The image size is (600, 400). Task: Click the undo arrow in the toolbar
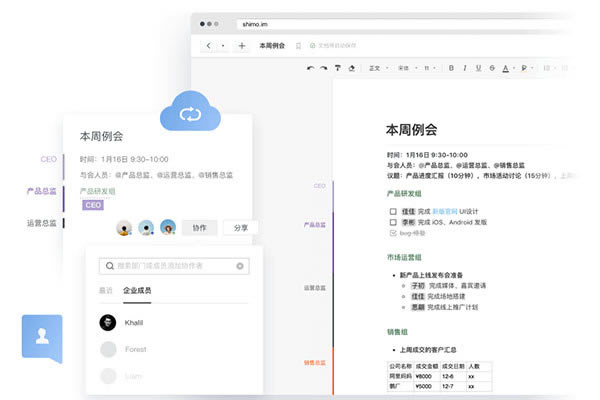click(311, 68)
